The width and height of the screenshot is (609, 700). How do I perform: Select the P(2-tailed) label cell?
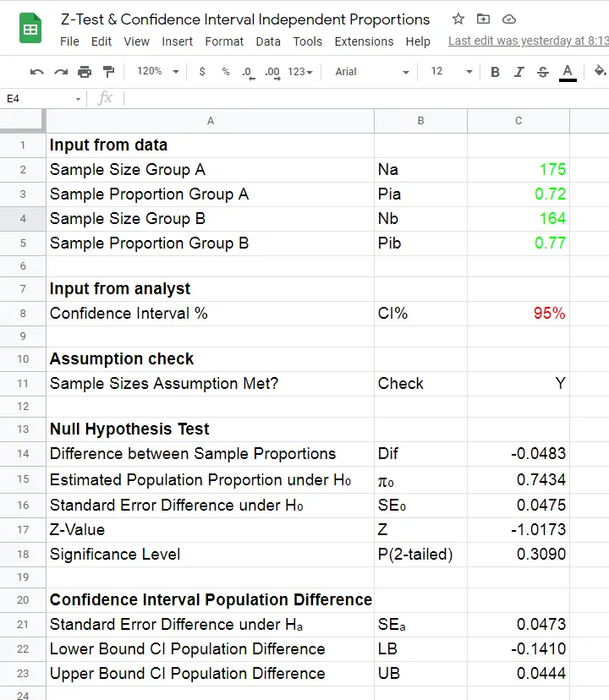pyautogui.click(x=420, y=555)
